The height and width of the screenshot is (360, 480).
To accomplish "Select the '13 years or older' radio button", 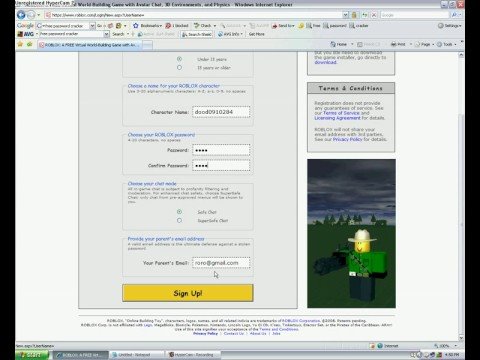I will pyautogui.click(x=179, y=67).
